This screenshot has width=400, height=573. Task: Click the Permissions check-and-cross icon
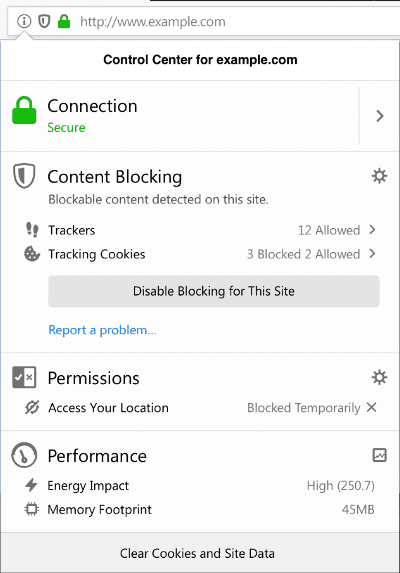tap(24, 377)
